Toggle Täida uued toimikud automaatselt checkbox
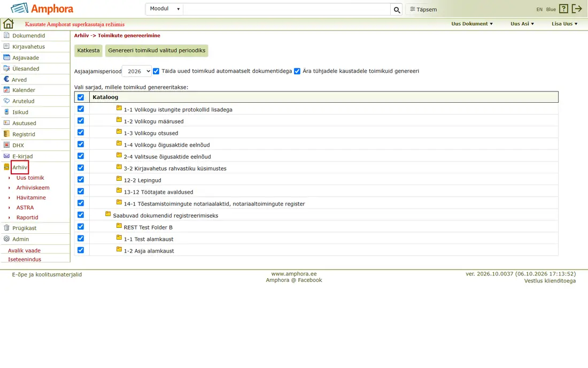 click(x=156, y=71)
